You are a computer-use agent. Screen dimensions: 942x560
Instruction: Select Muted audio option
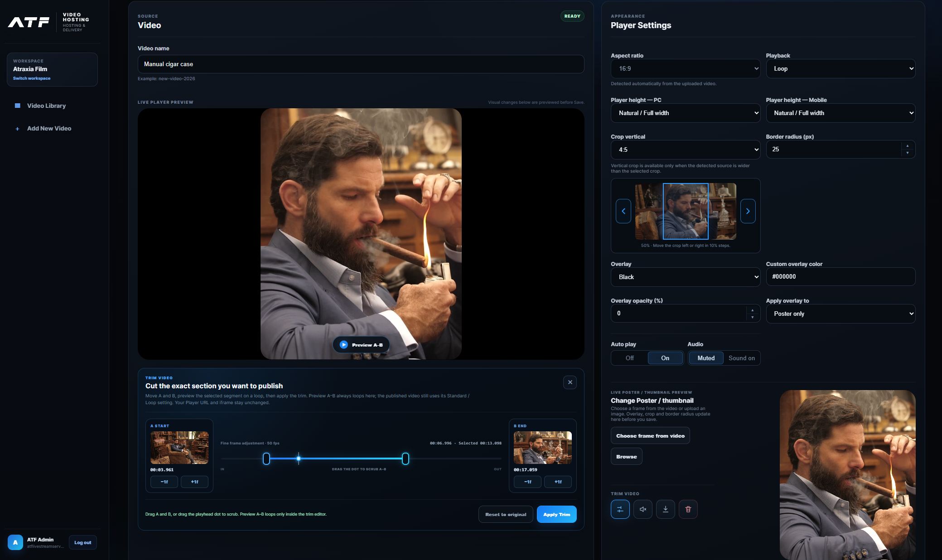(706, 358)
